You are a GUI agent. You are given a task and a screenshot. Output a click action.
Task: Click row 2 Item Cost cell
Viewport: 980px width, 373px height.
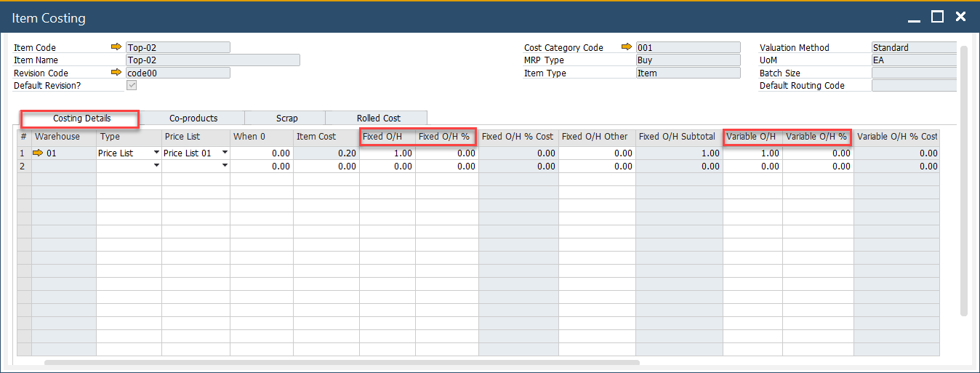[326, 167]
